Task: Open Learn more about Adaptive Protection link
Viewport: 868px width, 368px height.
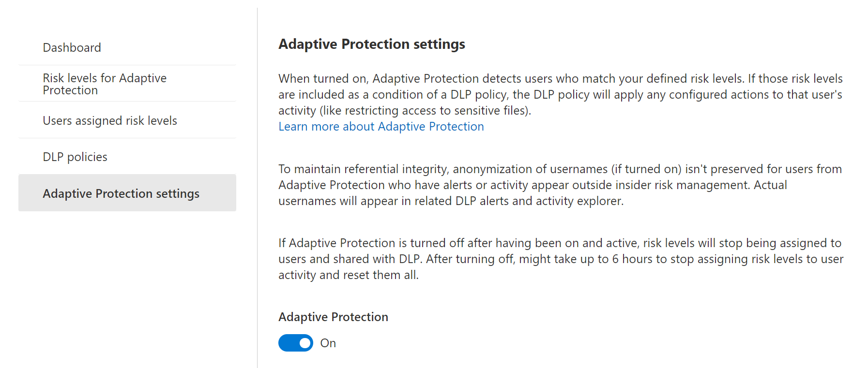Action: click(x=381, y=127)
